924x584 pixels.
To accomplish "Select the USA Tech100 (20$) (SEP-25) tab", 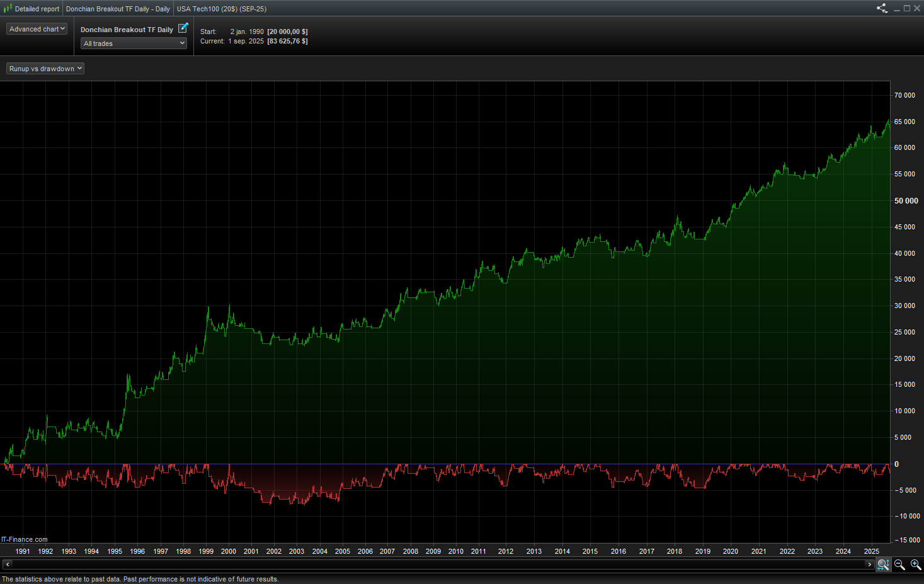I will click(222, 9).
